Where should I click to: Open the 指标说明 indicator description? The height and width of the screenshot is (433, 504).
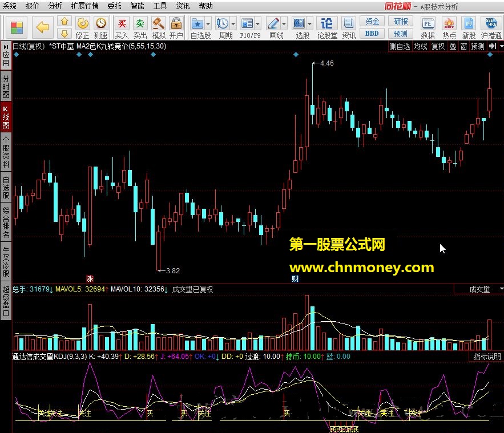tap(487, 357)
